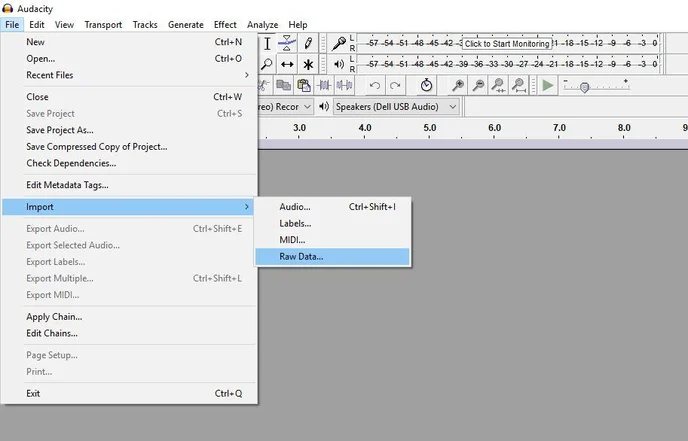
Task: Choose Check Dependencies...
Action: pyautogui.click(x=129, y=163)
